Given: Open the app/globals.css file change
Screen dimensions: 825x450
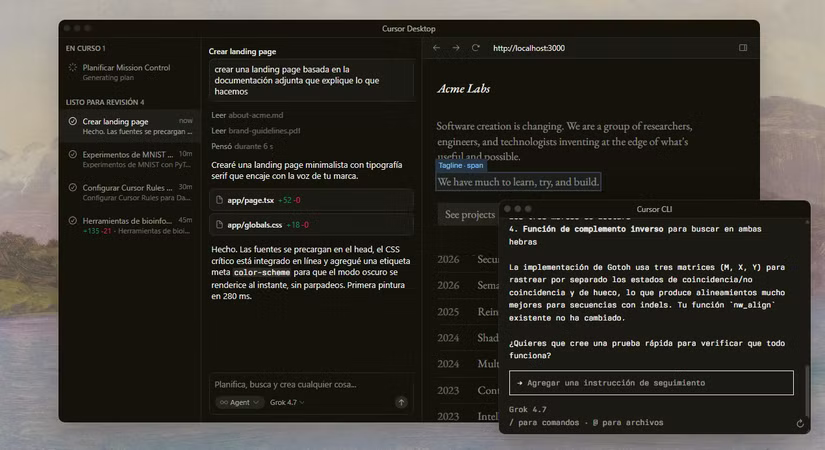Looking at the screenshot, I should (311, 225).
